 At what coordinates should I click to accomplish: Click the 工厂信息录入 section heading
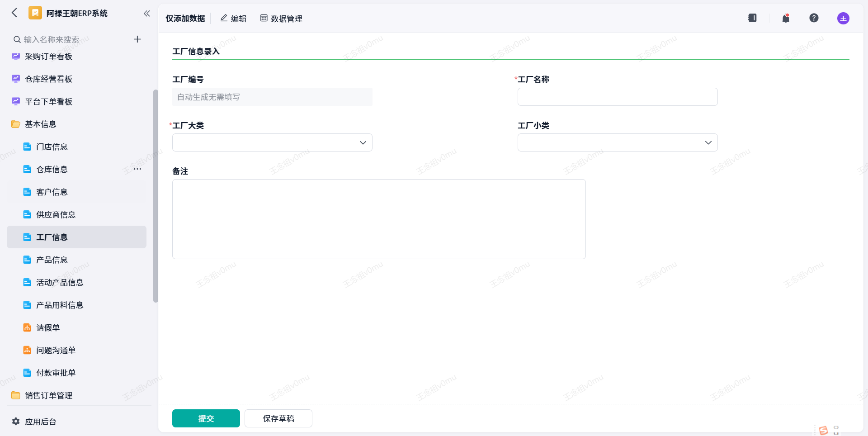(x=196, y=51)
